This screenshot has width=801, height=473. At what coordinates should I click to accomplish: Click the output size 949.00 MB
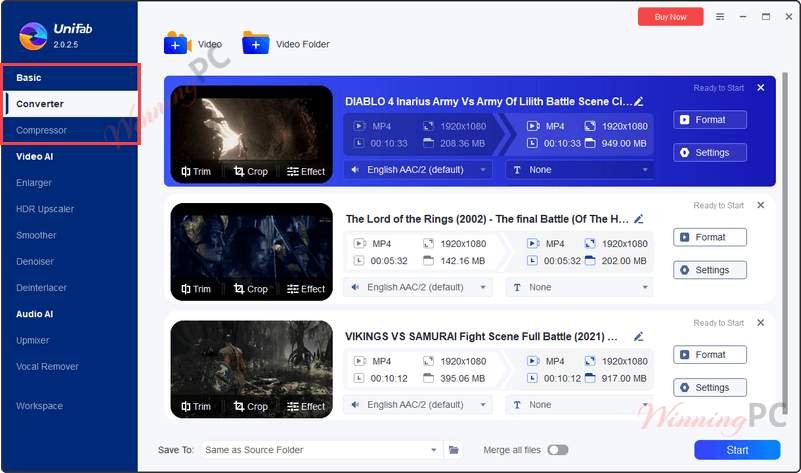click(x=624, y=144)
